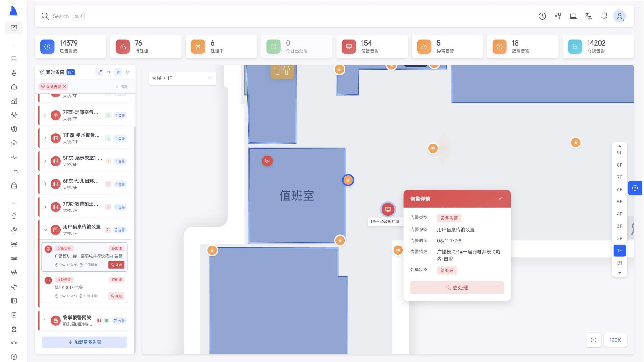Viewport: 644px width, 362px height.
Task: Select the filter icon in 实时告警 panel
Action: pyautogui.click(x=99, y=72)
